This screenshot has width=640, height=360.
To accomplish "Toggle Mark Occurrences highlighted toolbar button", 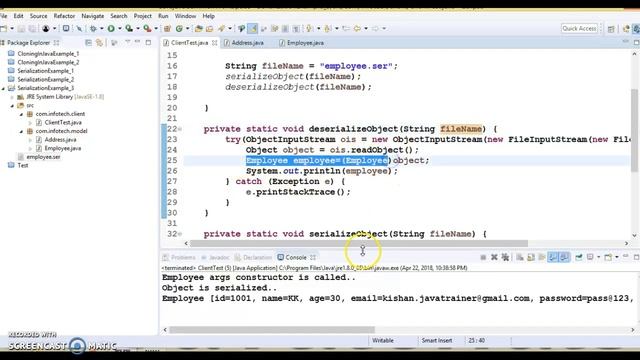I will click(253, 29).
